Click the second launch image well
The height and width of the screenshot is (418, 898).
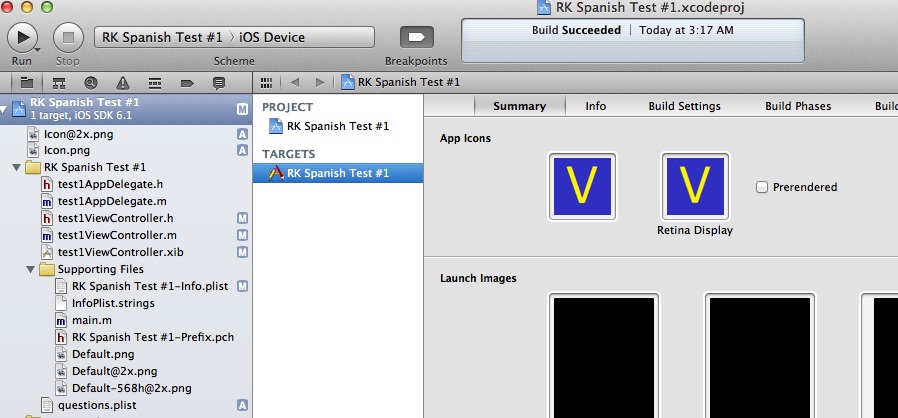pos(760,355)
